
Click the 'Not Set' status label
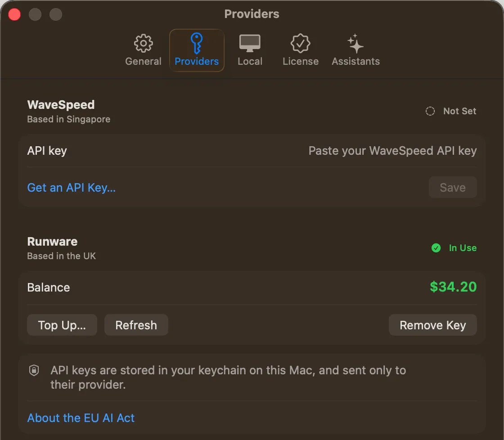(459, 111)
